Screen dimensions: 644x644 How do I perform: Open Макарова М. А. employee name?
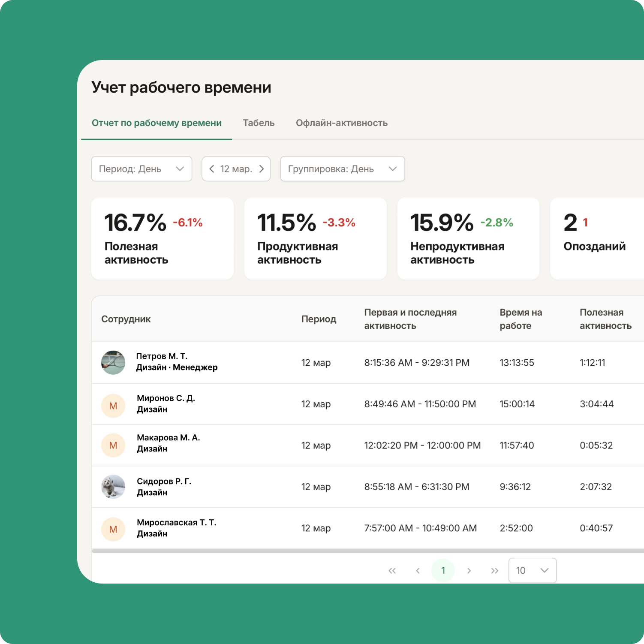[168, 438]
